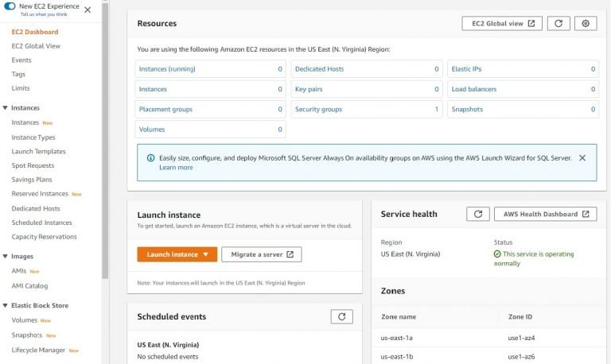Open the Launch instance dropdown arrow

point(206,254)
